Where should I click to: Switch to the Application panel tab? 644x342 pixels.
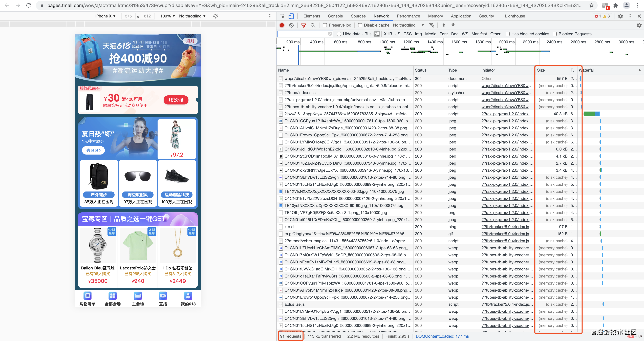pyautogui.click(x=461, y=16)
